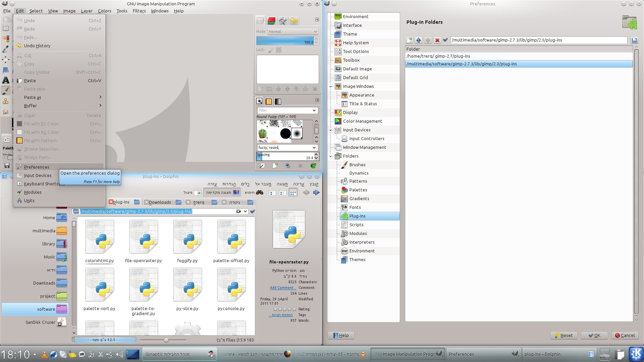Click the Add Comment link
This screenshot has height=362, width=644.
[x=283, y=288]
